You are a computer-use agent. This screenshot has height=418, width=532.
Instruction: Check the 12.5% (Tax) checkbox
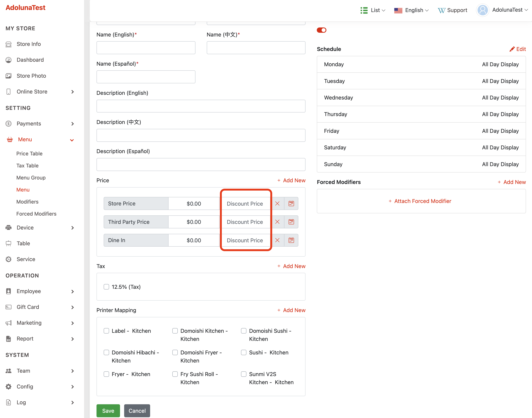pyautogui.click(x=106, y=287)
